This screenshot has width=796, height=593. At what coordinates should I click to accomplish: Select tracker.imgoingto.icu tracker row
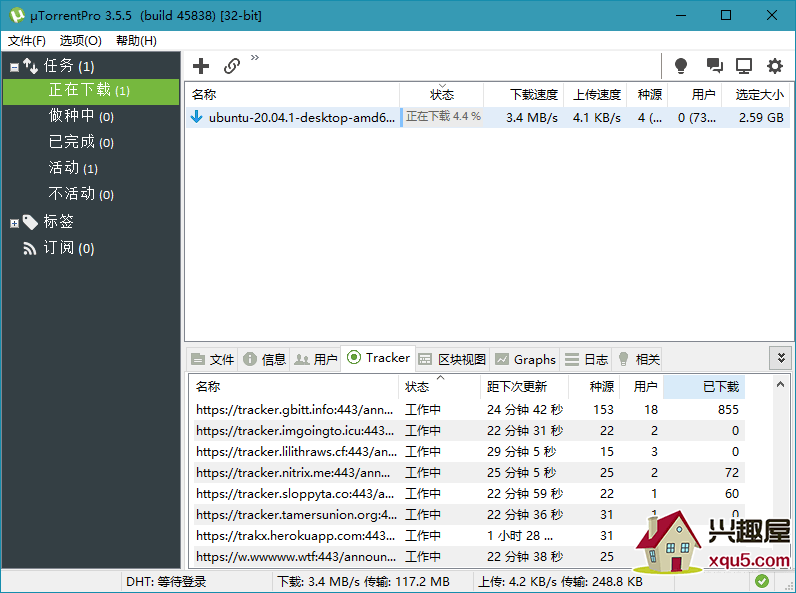coord(469,431)
